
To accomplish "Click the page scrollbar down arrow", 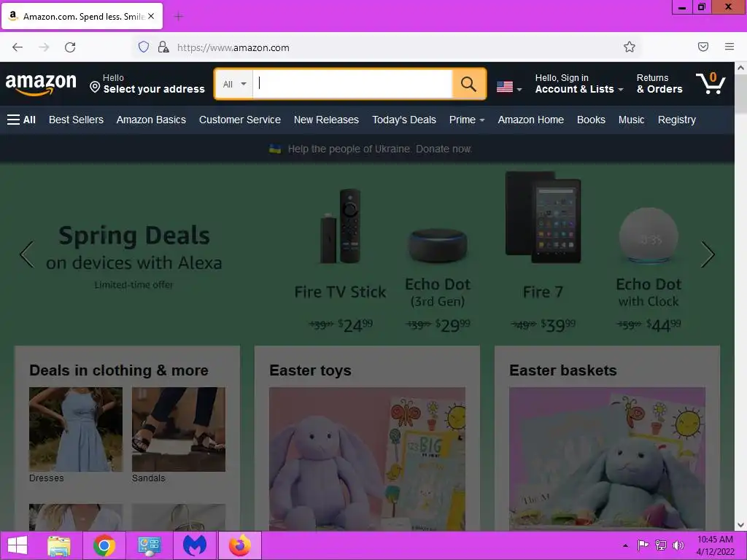I will [741, 525].
